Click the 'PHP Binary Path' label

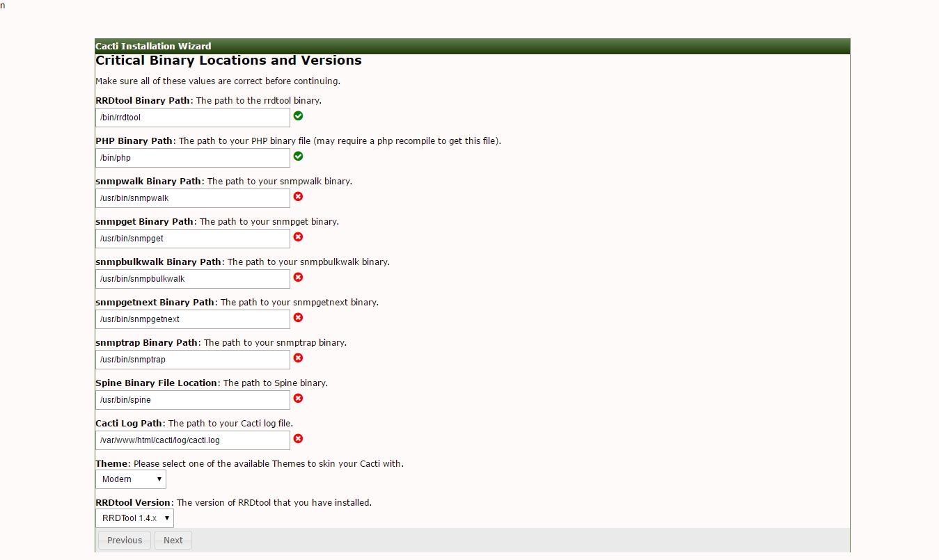pos(134,141)
